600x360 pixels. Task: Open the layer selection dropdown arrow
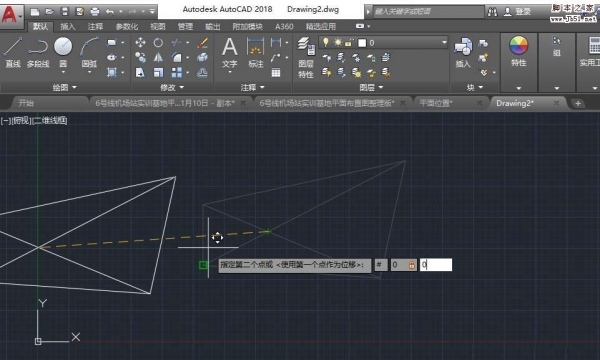pos(444,42)
